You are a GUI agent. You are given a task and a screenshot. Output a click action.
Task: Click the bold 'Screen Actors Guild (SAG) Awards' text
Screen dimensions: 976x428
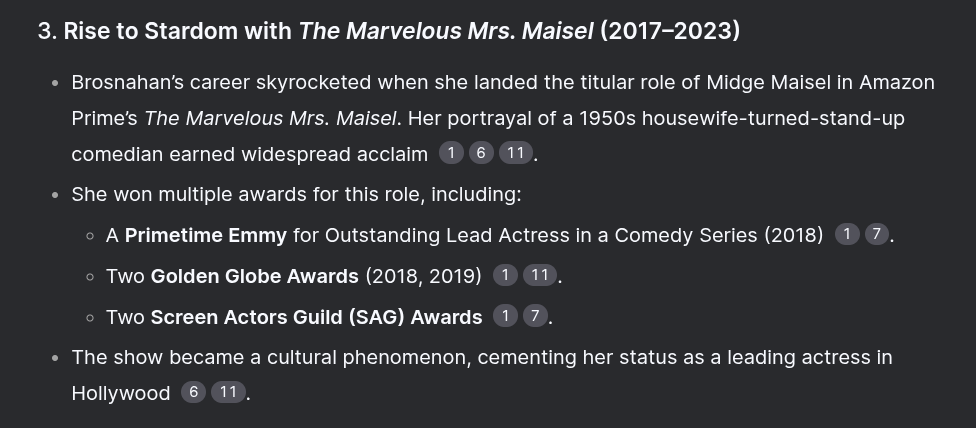[x=316, y=317]
